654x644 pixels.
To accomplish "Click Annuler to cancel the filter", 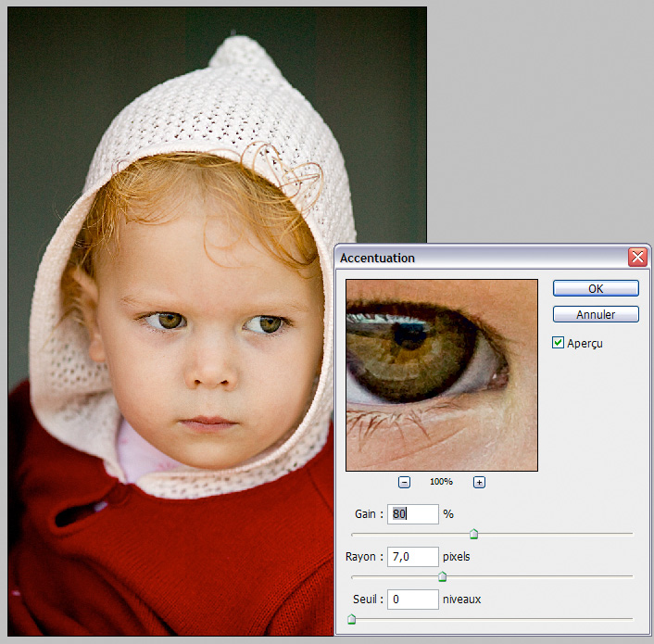I will pos(596,314).
